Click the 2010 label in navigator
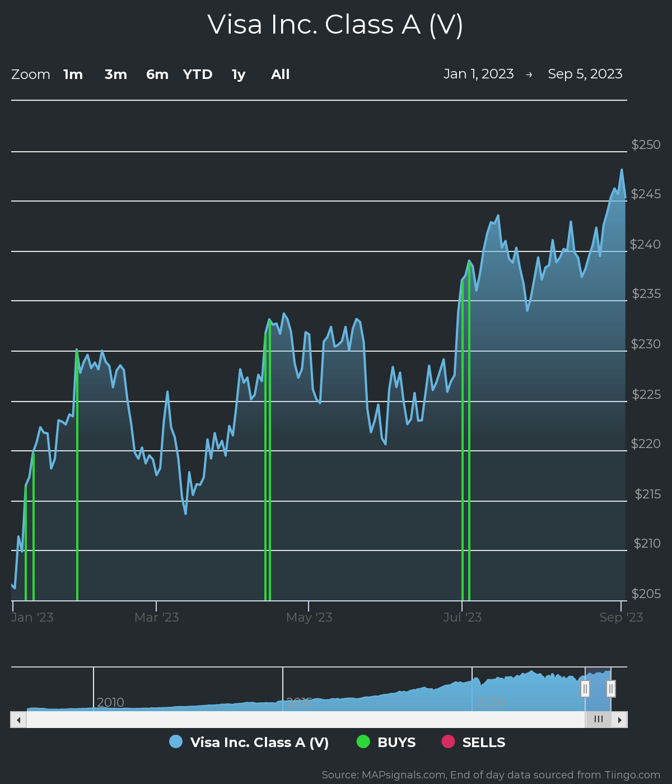Viewport: 672px width, 784px height. point(110,702)
